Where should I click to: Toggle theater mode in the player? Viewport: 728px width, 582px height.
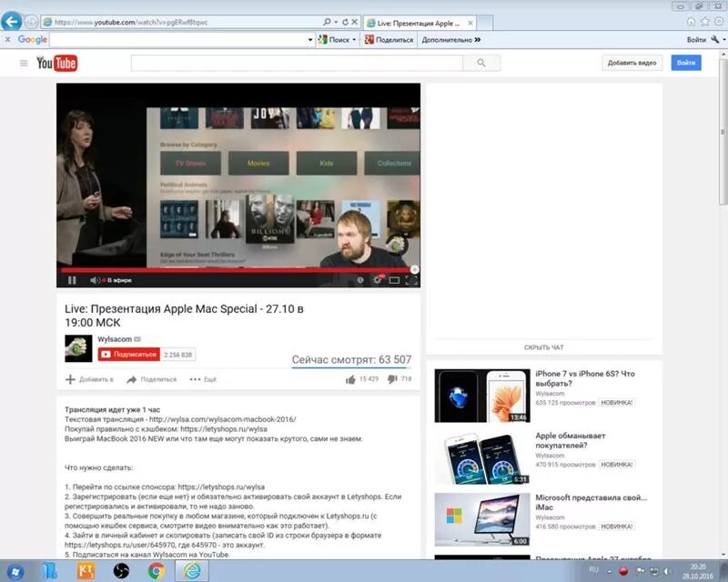pyautogui.click(x=394, y=280)
